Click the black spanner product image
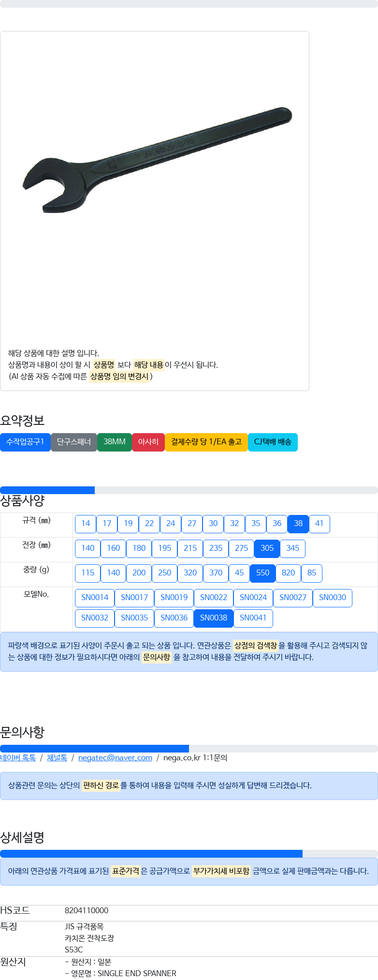Screen dimensions: 378x980 (157, 160)
